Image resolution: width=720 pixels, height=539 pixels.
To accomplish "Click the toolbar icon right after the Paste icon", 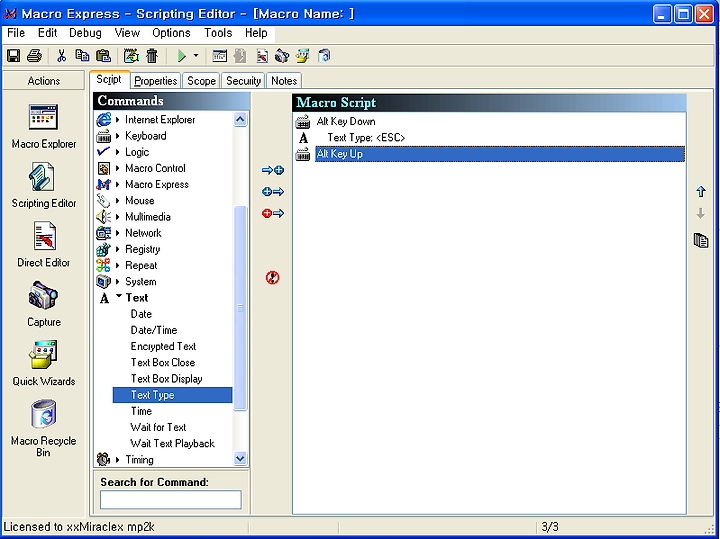I will click(x=131, y=56).
